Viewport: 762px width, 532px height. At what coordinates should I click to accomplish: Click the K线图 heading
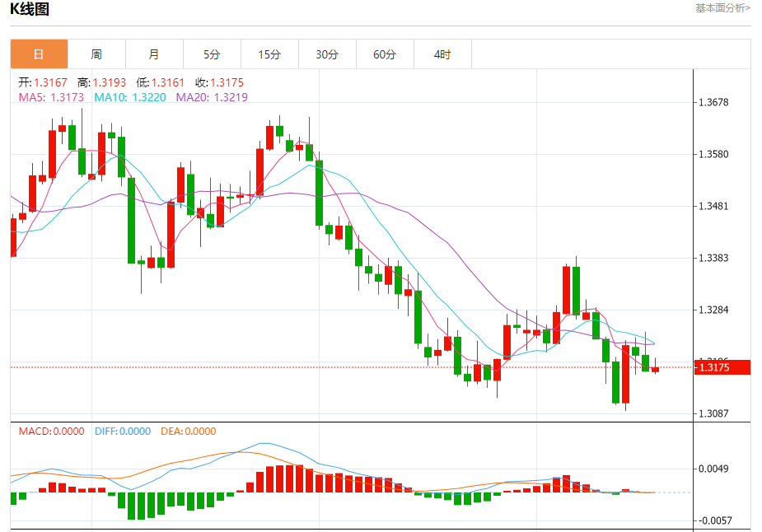click(x=30, y=9)
